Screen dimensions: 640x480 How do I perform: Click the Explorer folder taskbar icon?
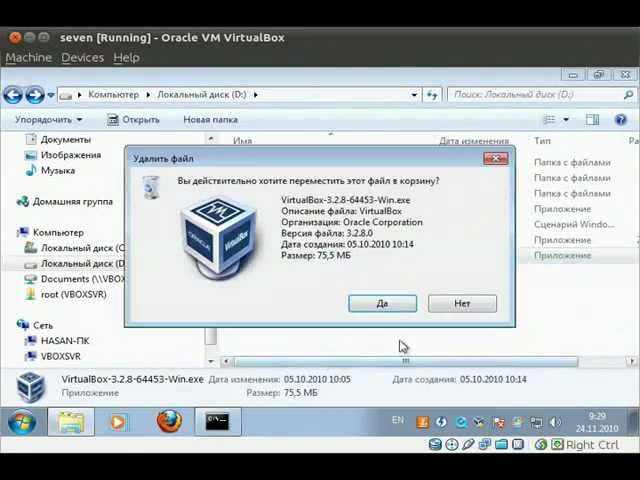pos(71,422)
